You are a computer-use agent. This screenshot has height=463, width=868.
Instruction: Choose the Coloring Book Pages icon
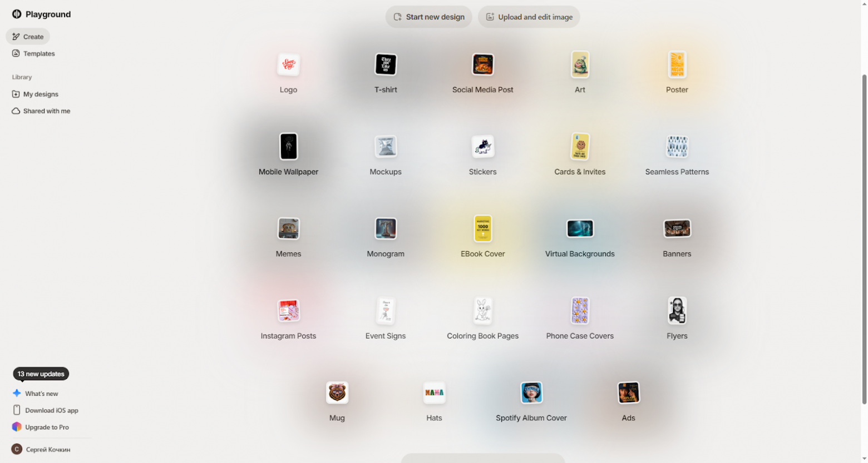(x=483, y=311)
